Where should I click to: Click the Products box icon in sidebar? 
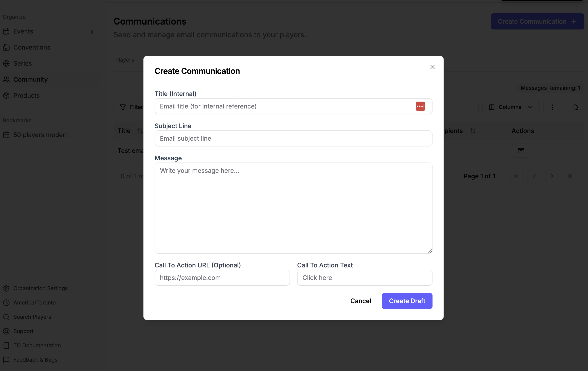6,96
